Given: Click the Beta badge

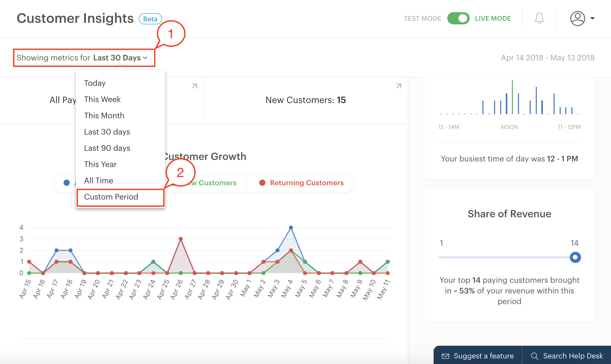Looking at the screenshot, I should pos(150,19).
